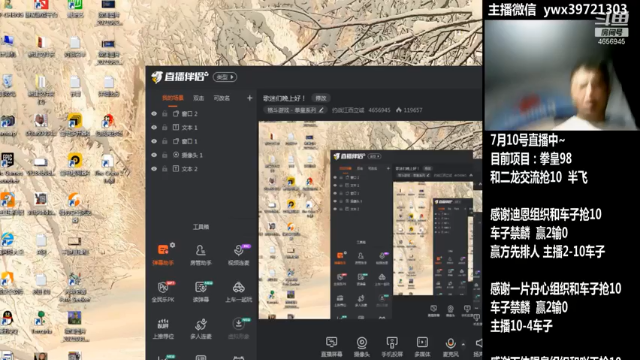640x360 pixels.
Task: Switch to the 我的场景 tab
Action: tap(173, 98)
